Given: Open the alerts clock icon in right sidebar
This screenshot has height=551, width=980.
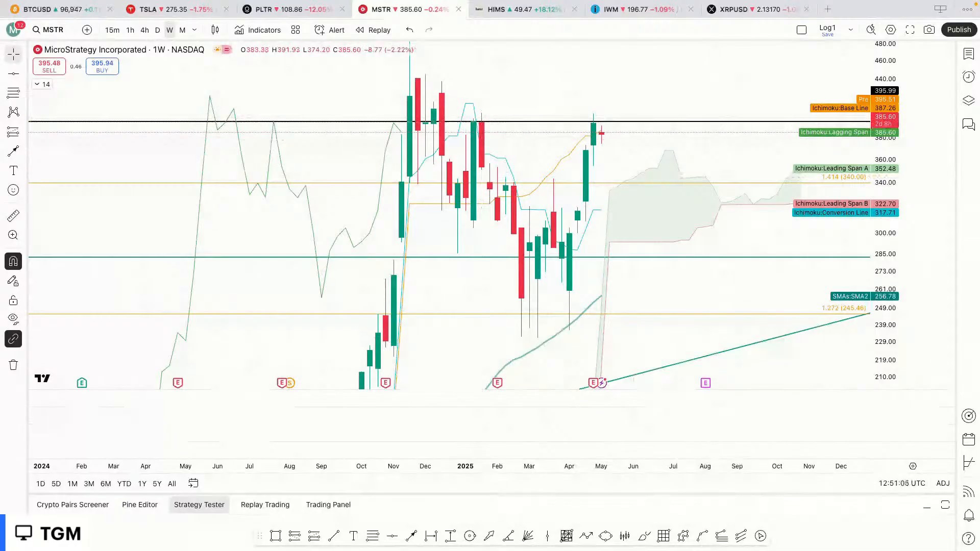Looking at the screenshot, I should [x=968, y=77].
